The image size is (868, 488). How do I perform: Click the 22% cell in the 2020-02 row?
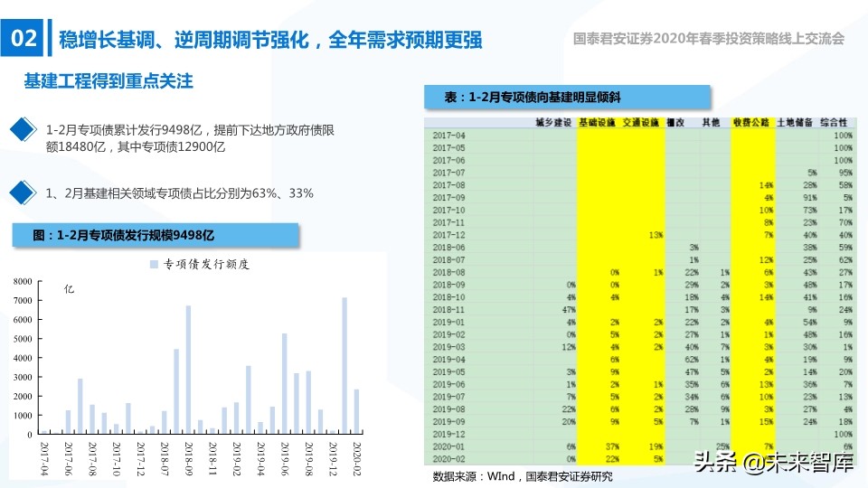tap(612, 459)
